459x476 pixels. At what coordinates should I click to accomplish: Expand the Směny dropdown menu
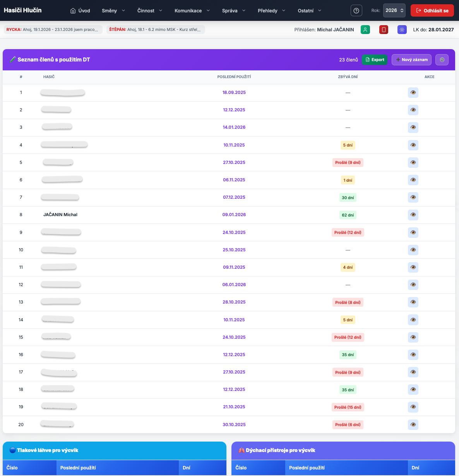pyautogui.click(x=113, y=10)
